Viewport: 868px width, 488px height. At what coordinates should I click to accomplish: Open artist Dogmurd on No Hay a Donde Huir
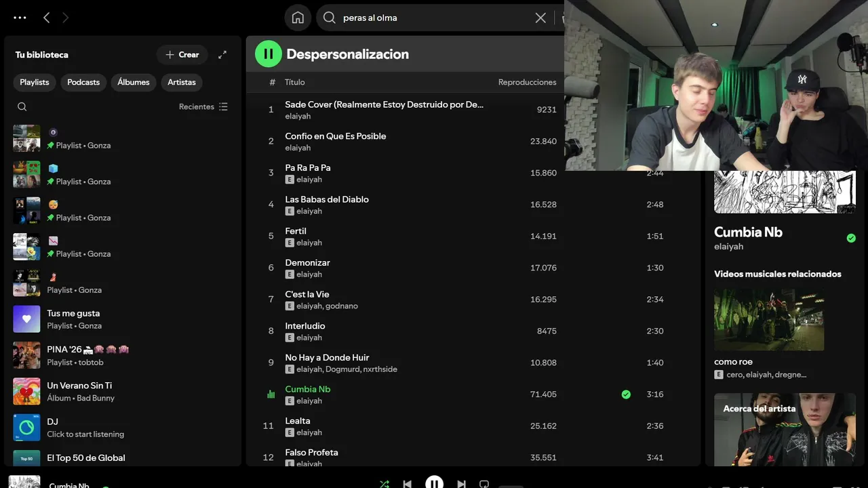pyautogui.click(x=342, y=369)
